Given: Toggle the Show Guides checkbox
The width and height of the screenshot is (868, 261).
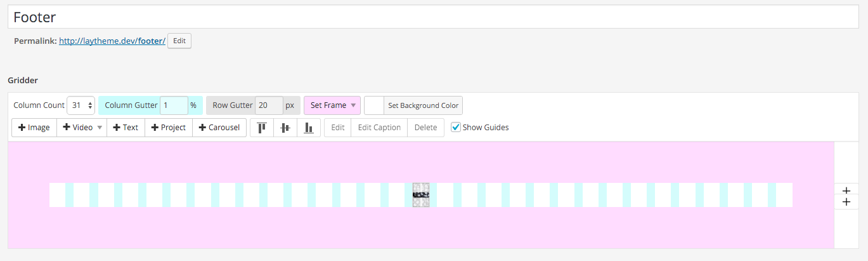Looking at the screenshot, I should [x=456, y=128].
